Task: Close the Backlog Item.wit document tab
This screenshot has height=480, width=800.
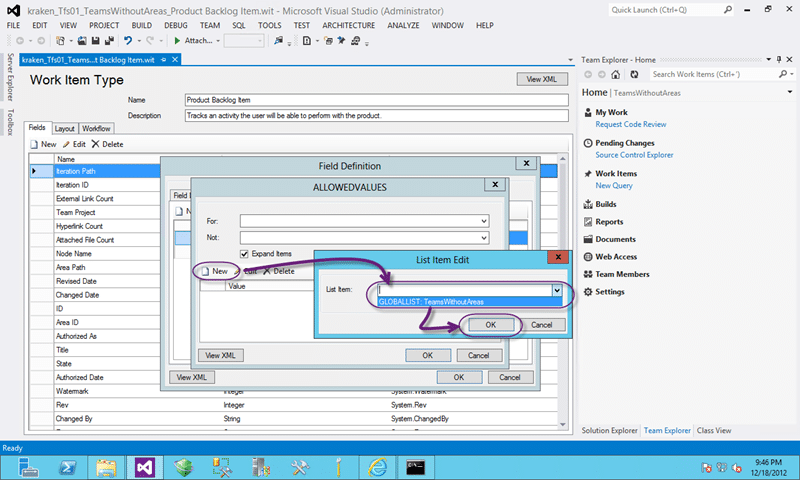Action: (x=175, y=60)
